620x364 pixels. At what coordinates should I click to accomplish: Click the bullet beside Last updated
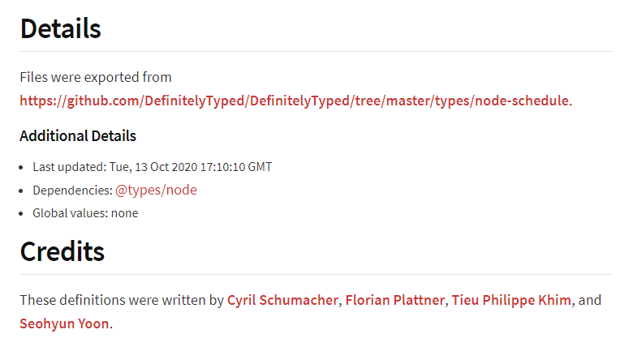[x=21, y=167]
